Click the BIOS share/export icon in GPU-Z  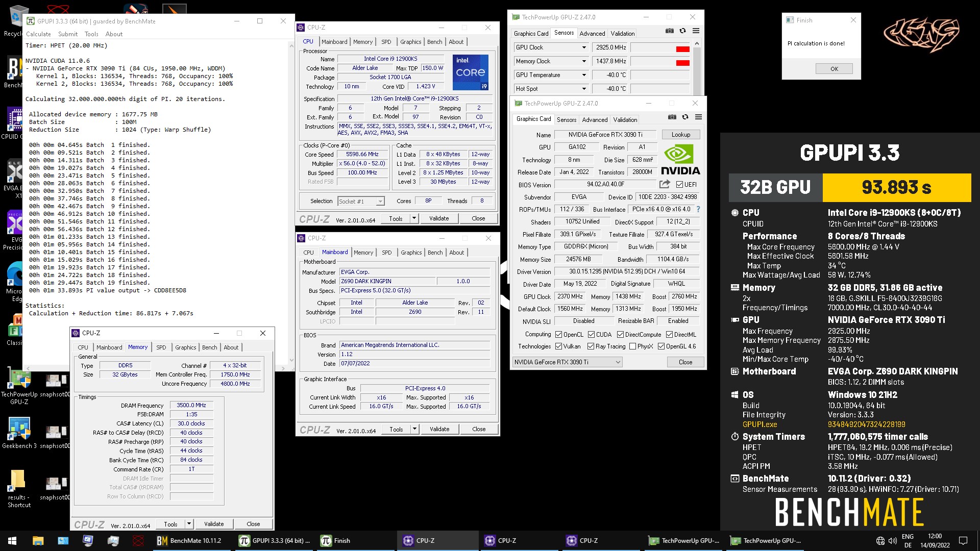665,184
